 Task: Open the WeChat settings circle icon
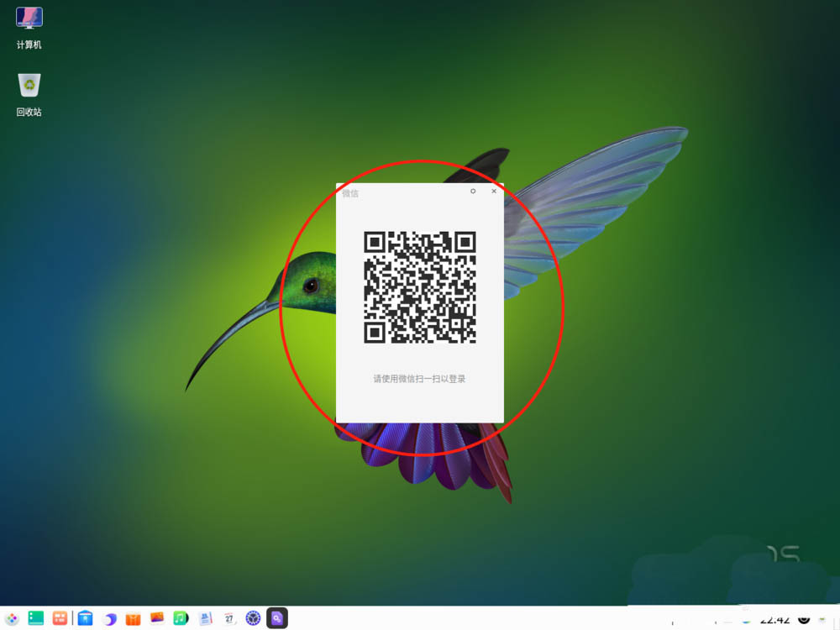473,192
